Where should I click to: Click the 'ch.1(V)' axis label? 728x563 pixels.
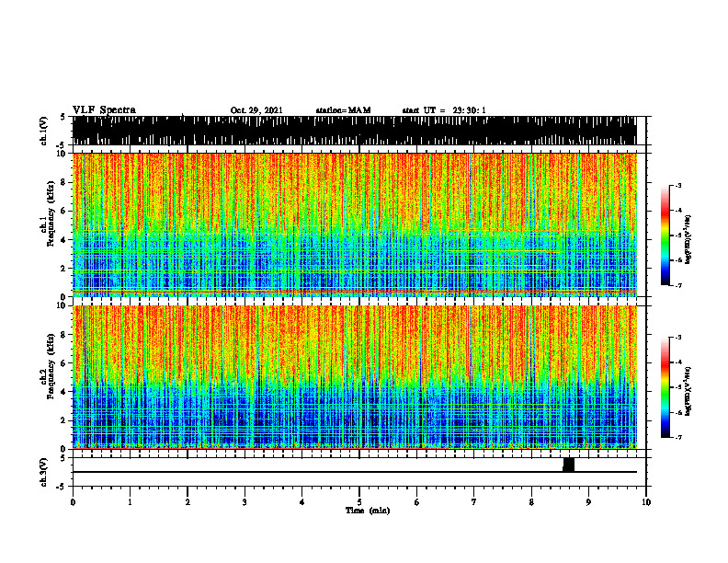pos(44,131)
